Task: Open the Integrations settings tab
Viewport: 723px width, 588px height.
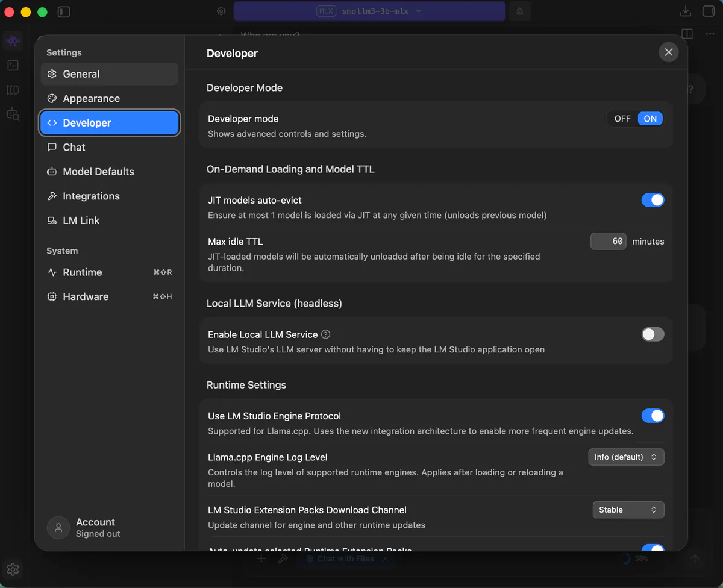Action: click(x=110, y=196)
